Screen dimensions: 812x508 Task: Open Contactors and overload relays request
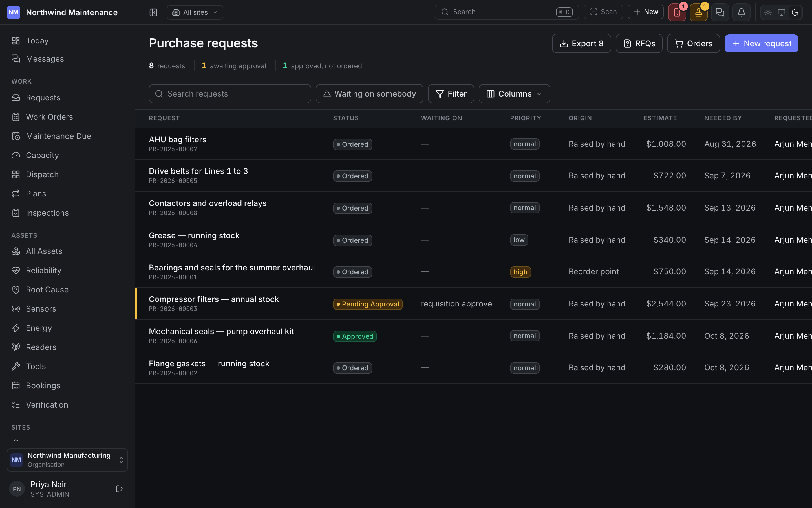point(208,203)
